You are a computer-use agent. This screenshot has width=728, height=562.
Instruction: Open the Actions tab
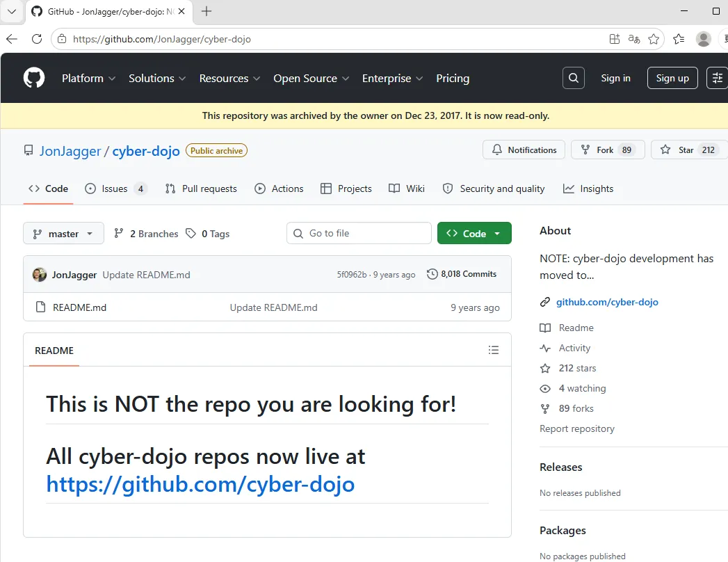pos(279,188)
